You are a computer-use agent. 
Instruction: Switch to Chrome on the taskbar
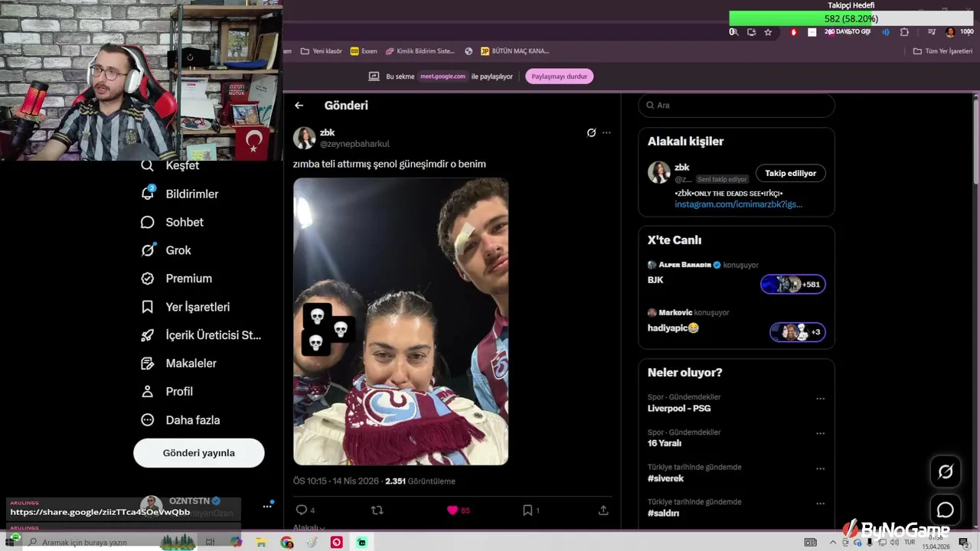(286, 543)
